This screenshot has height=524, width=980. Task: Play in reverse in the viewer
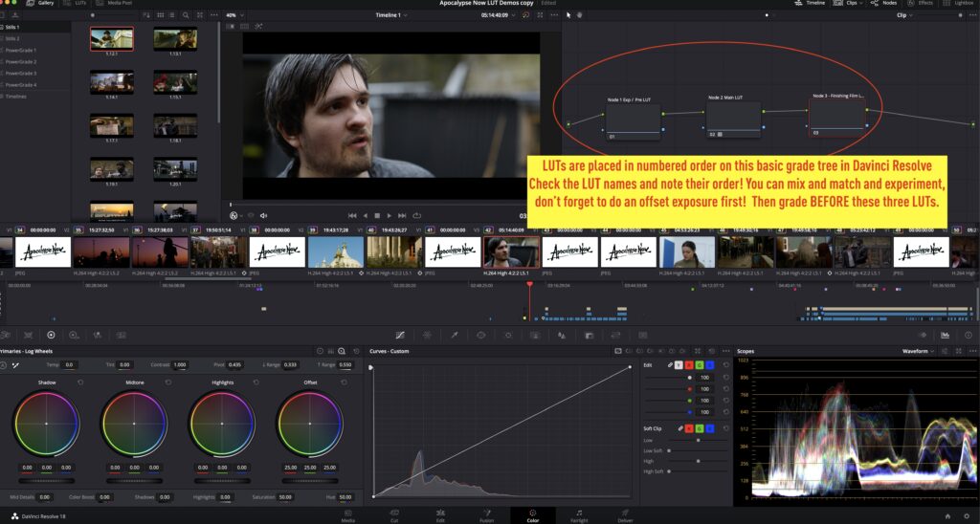click(365, 215)
